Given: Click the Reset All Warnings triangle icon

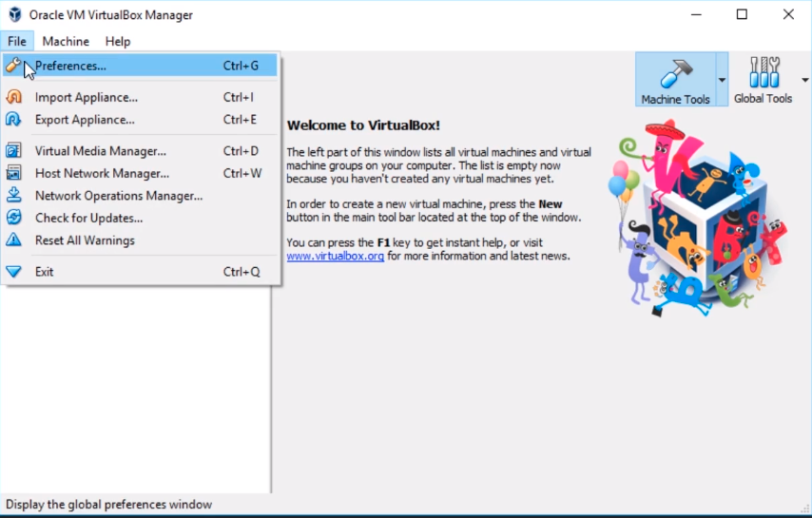Looking at the screenshot, I should click(13, 240).
